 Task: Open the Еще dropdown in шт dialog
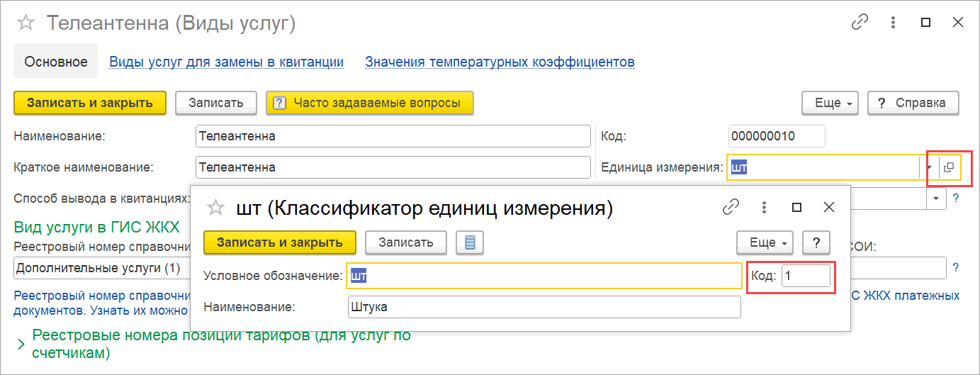coord(765,242)
